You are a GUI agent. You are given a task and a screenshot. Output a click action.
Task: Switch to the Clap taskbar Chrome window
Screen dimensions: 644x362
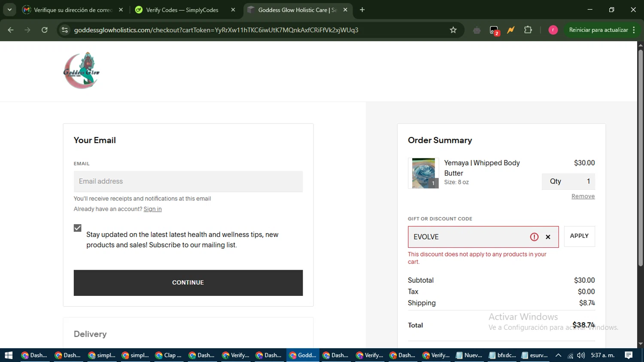pyautogui.click(x=168, y=355)
